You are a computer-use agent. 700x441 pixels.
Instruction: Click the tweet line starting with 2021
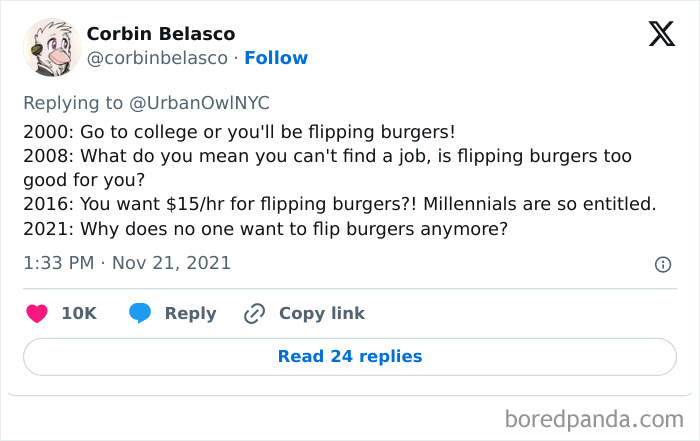pyautogui.click(x=266, y=228)
